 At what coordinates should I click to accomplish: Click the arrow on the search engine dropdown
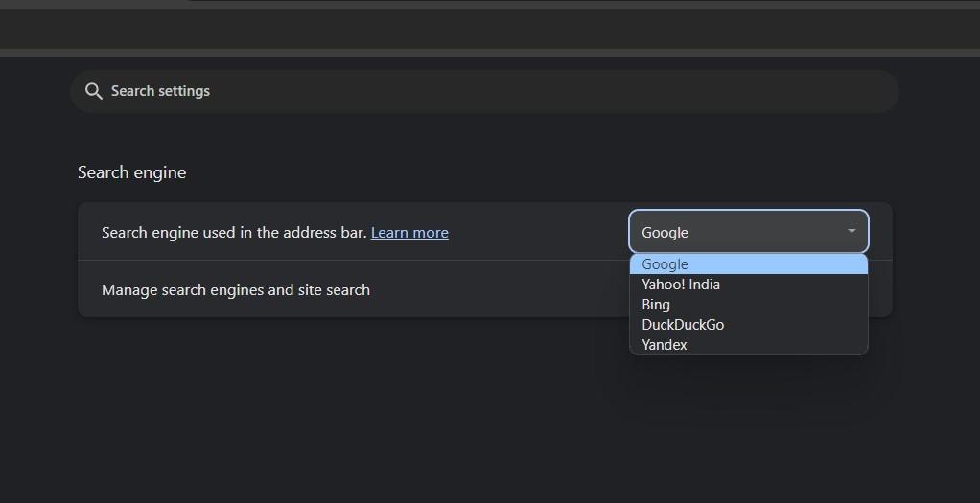851,232
